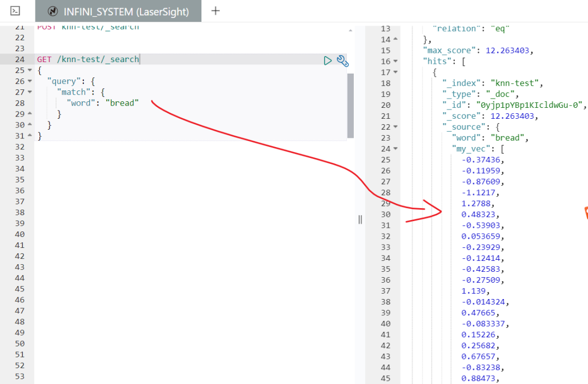Click "bread" word value in response source

click(x=507, y=138)
